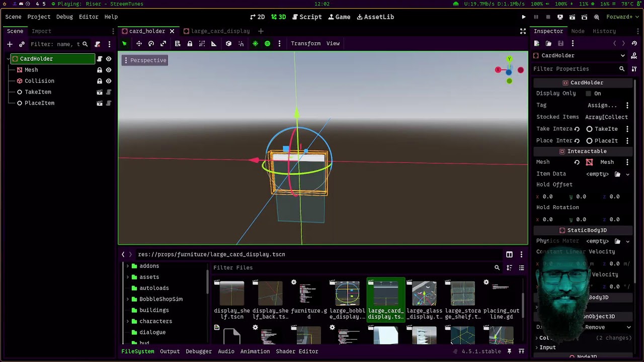644x362 pixels.
Task: Open TakeItem instanced scene icon
Action: click(99, 92)
